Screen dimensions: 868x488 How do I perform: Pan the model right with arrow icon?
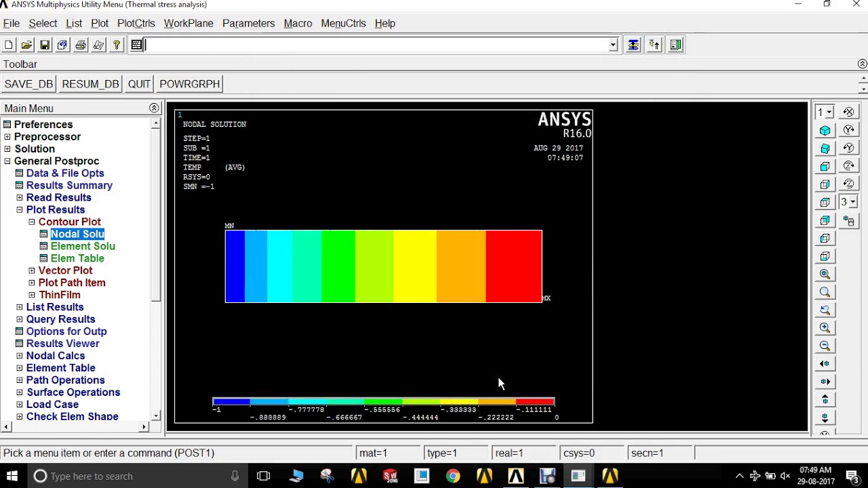(825, 382)
